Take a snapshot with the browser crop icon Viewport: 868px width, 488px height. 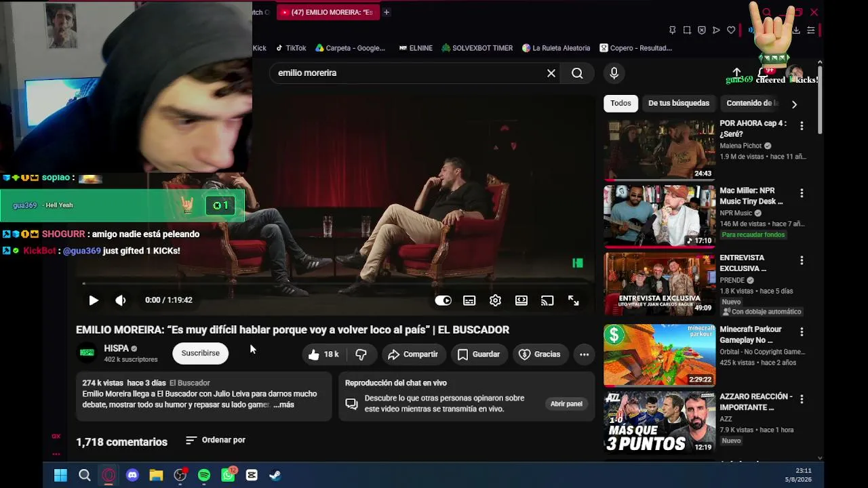click(687, 30)
